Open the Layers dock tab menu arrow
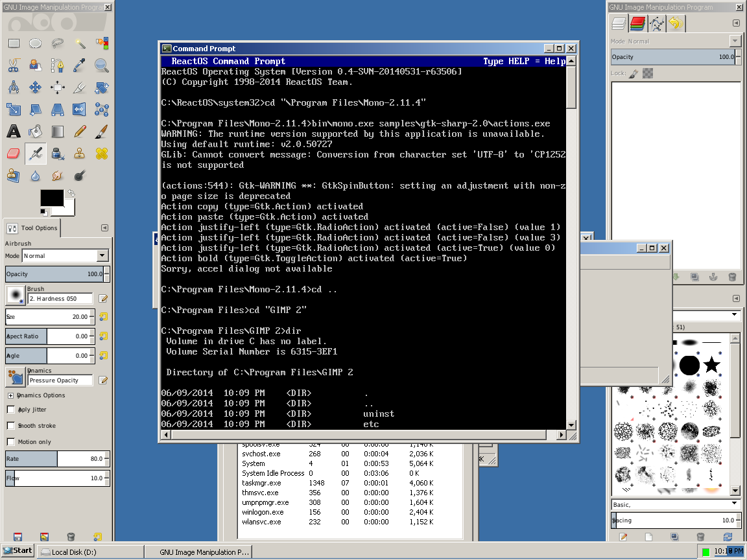Image resolution: width=747 pixels, height=560 pixels. coord(736,23)
